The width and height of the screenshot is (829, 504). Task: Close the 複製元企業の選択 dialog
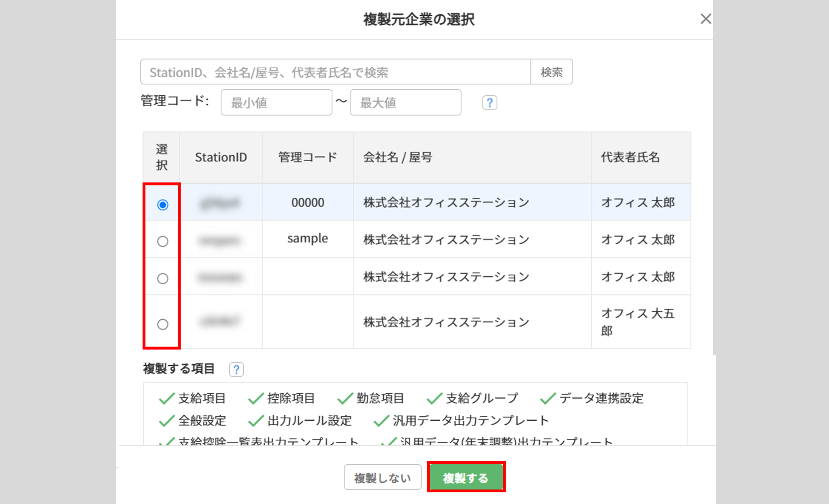(705, 19)
